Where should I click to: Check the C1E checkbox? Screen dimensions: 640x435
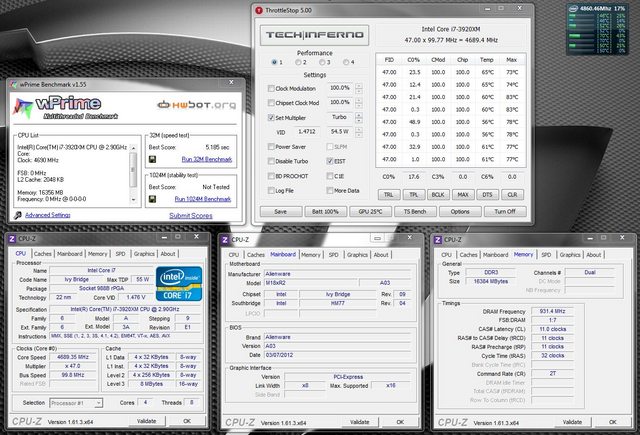click(330, 176)
